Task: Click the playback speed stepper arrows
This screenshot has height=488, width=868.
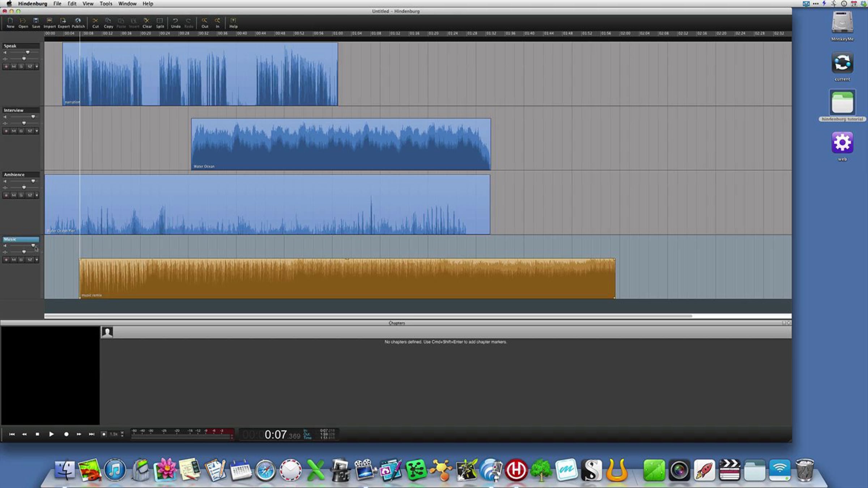Action: tap(122, 434)
